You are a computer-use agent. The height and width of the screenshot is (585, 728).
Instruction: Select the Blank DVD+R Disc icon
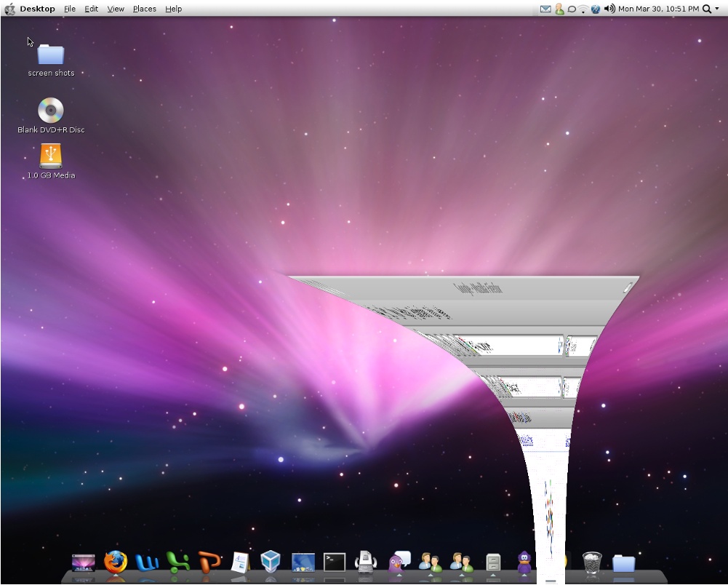[51, 111]
